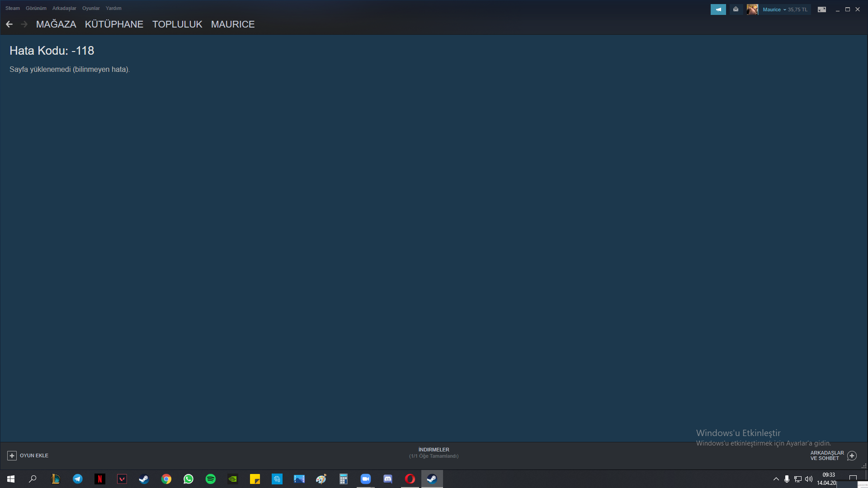Open the Görünüm menu

(x=36, y=8)
